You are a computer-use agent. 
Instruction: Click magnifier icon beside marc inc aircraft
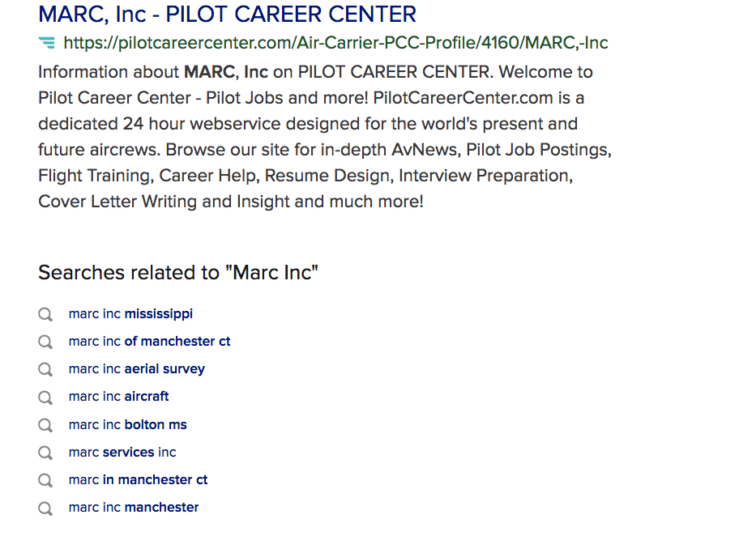click(x=45, y=398)
